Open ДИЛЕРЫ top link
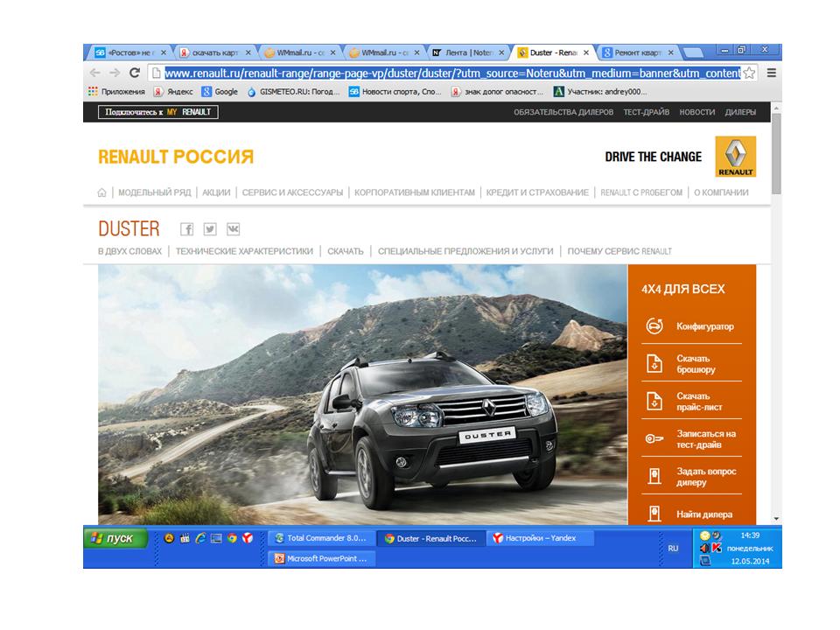The height and width of the screenshot is (630, 840). pyautogui.click(x=740, y=112)
